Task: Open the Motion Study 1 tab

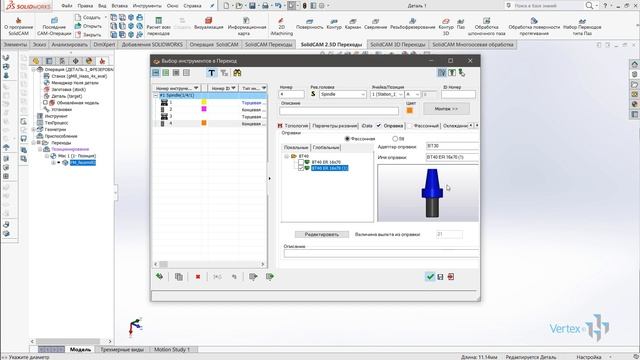Action: point(172,349)
